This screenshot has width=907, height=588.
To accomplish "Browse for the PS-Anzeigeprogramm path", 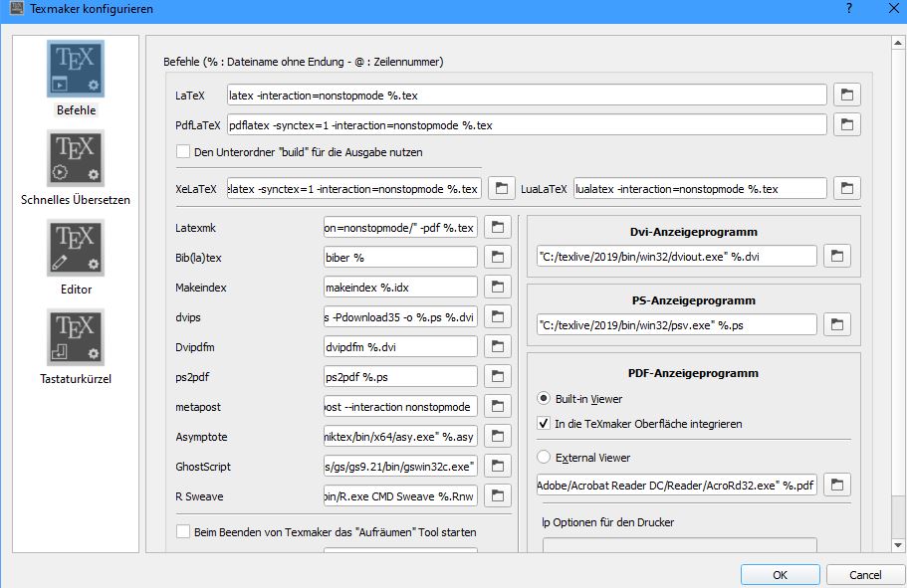I will [837, 325].
